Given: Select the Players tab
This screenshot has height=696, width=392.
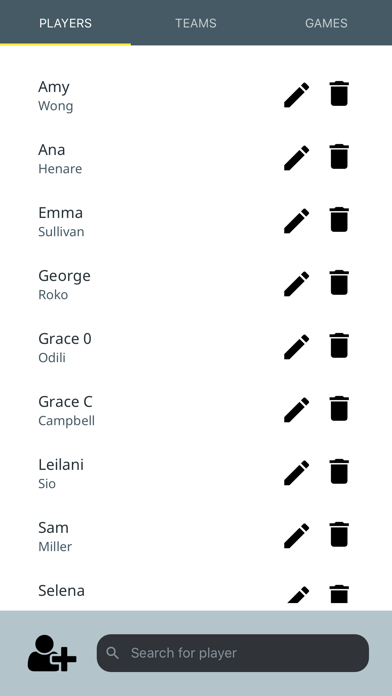Looking at the screenshot, I should point(65,23).
